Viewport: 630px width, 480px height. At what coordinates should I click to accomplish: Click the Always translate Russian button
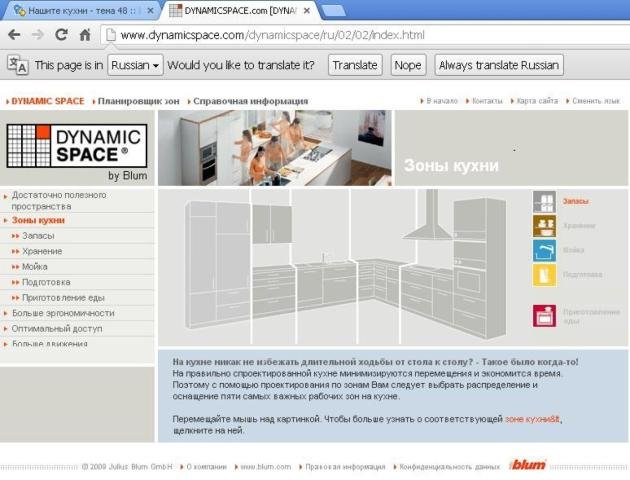499,65
